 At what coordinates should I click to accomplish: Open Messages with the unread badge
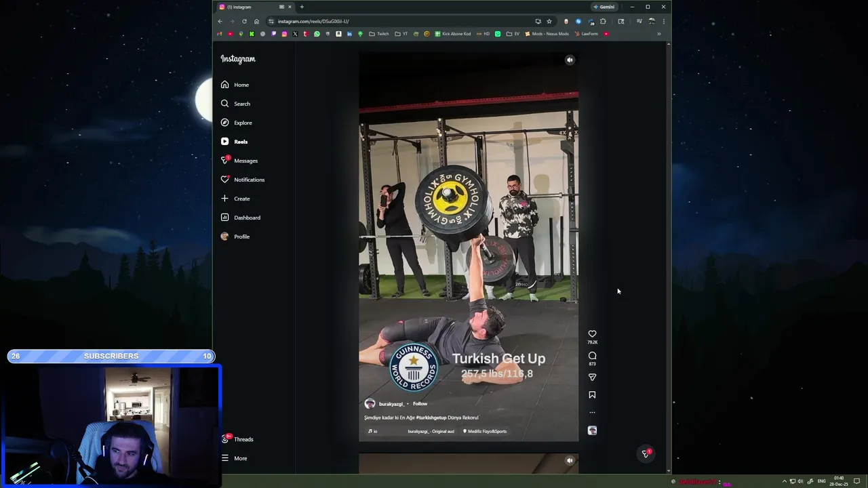[x=239, y=161]
